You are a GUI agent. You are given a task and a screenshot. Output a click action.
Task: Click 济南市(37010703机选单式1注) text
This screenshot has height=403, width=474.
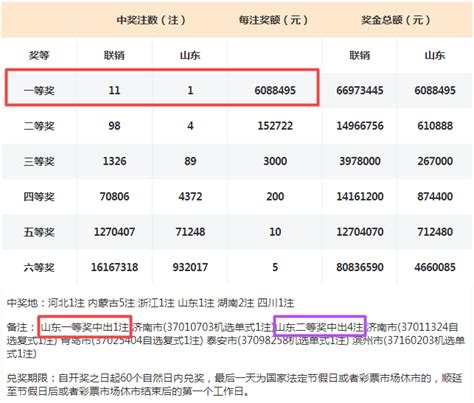point(203,327)
